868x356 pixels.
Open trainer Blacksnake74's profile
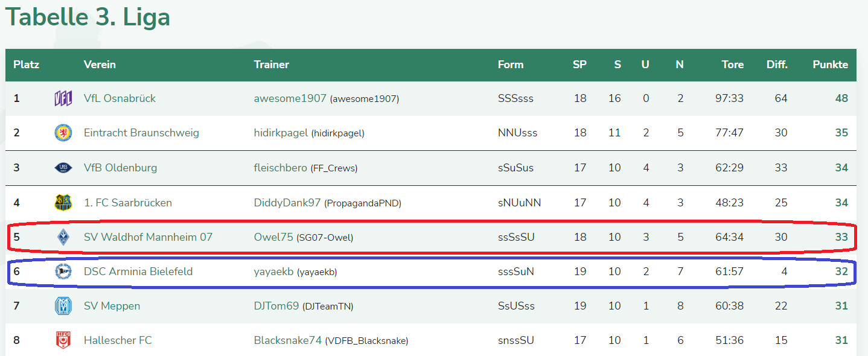coord(287,341)
